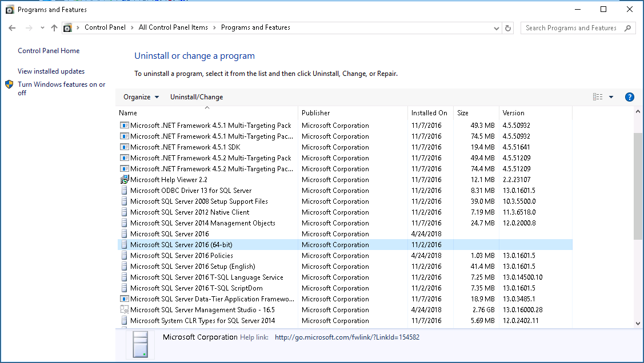Viewport: 644px width, 363px height.
Task: Sort by the Publisher column header
Action: click(x=353, y=113)
